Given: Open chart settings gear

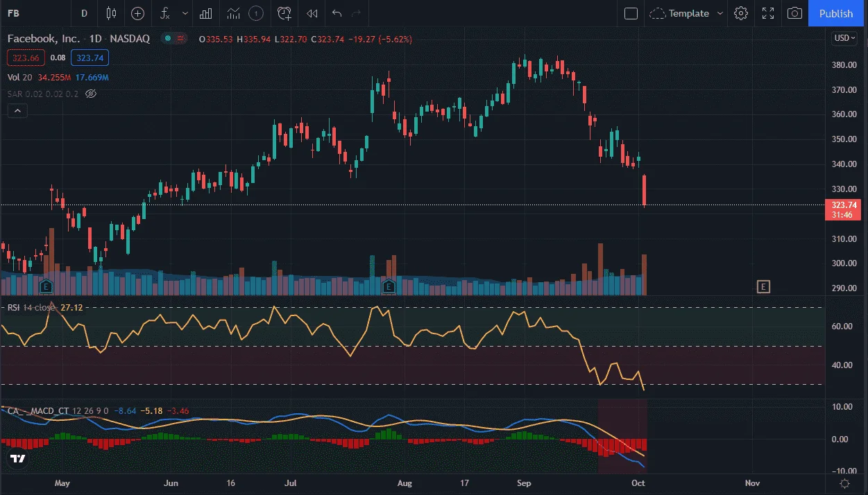Looking at the screenshot, I should [741, 13].
